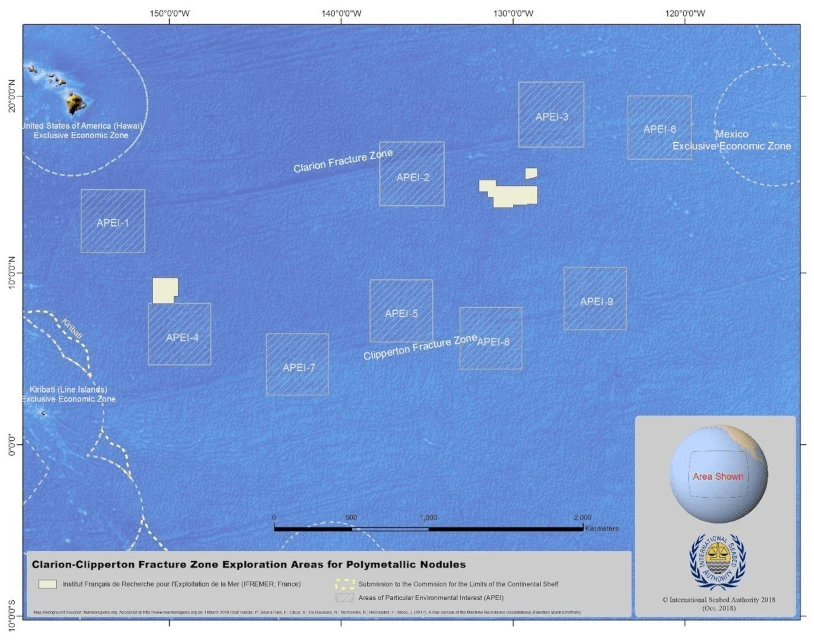Screen dimensions: 814x640
Task: Click the 140°0'0"W longitude label
Action: (342, 13)
